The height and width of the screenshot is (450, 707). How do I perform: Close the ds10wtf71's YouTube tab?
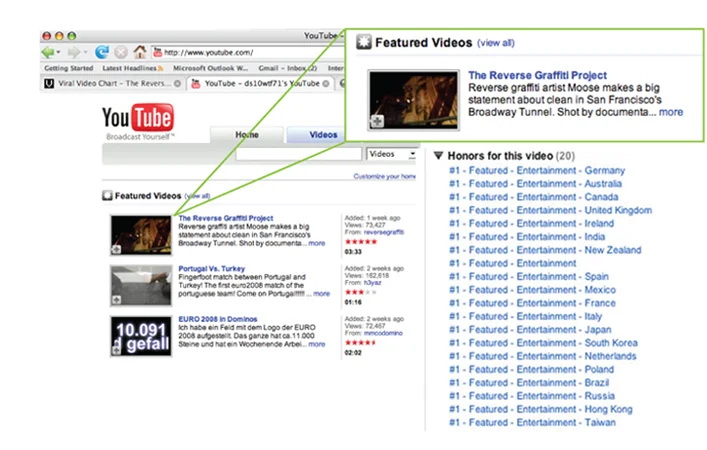[326, 83]
